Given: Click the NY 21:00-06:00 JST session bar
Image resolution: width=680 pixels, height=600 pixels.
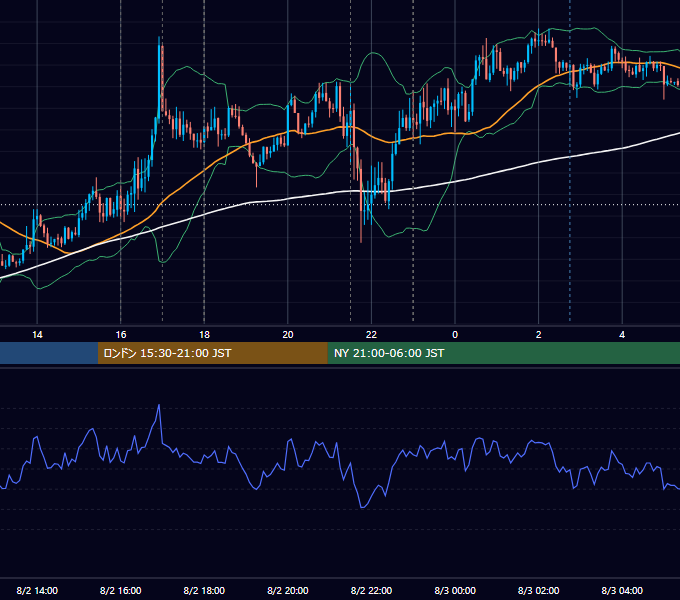Looking at the screenshot, I should [x=503, y=353].
